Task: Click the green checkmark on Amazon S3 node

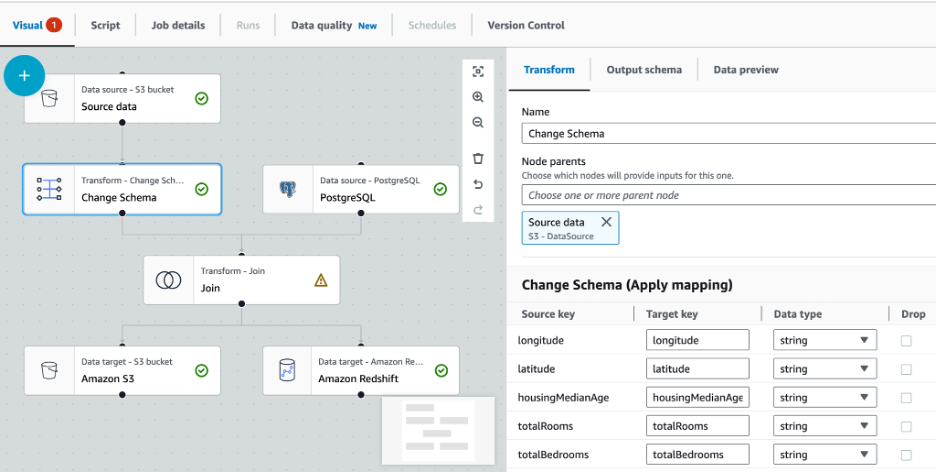Action: (202, 371)
